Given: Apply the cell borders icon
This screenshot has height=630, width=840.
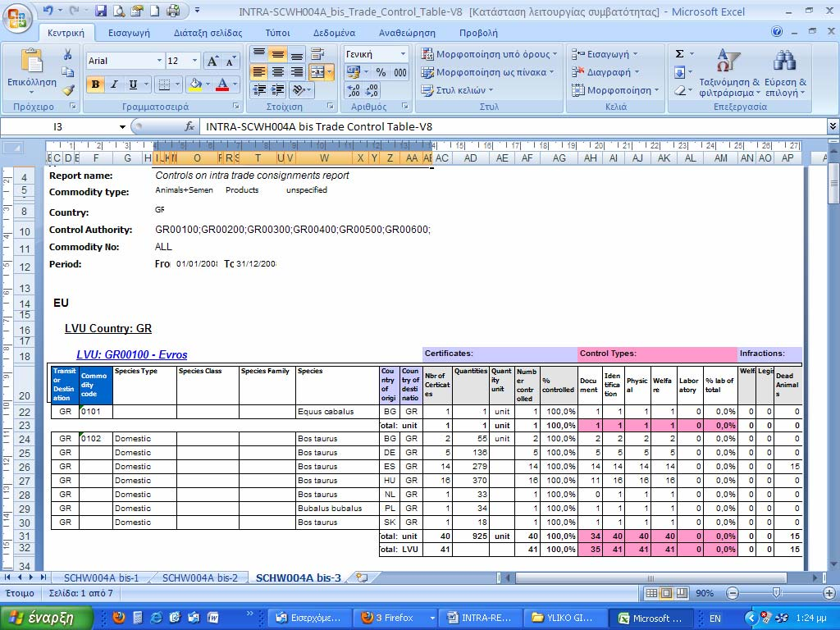Looking at the screenshot, I should pyautogui.click(x=165, y=84).
